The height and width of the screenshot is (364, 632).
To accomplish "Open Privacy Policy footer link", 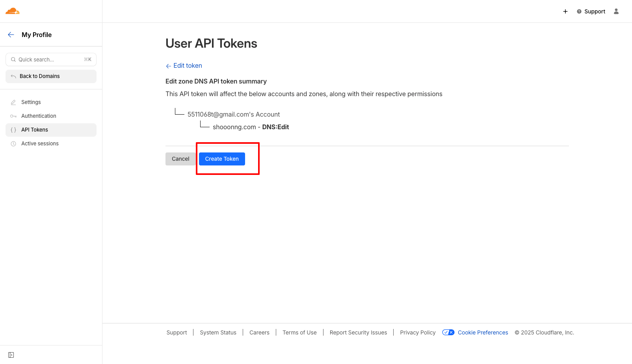I will tap(418, 332).
